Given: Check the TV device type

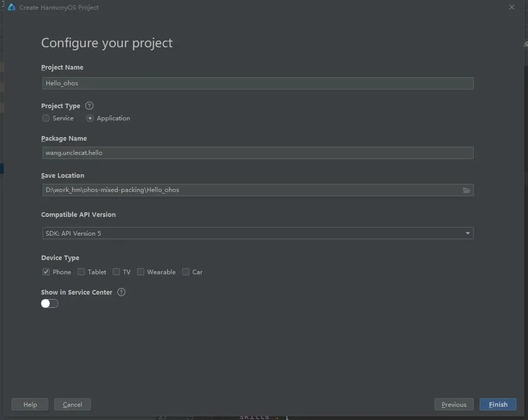Looking at the screenshot, I should pos(116,272).
